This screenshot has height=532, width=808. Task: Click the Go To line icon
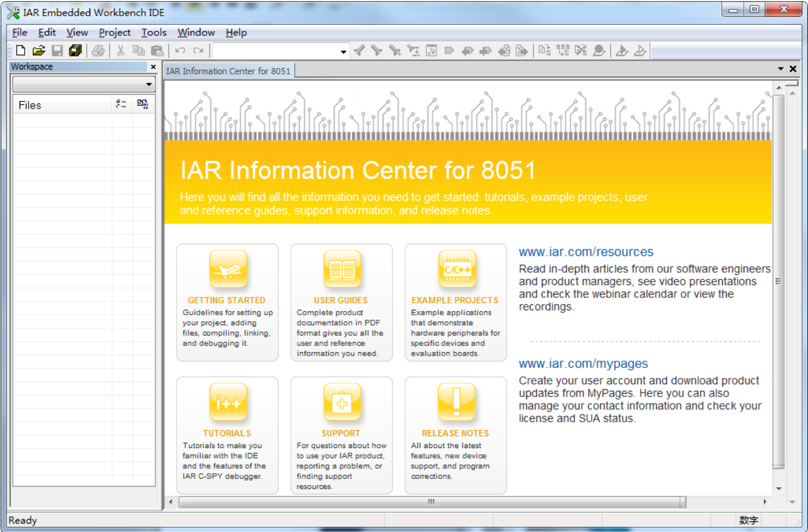click(431, 51)
